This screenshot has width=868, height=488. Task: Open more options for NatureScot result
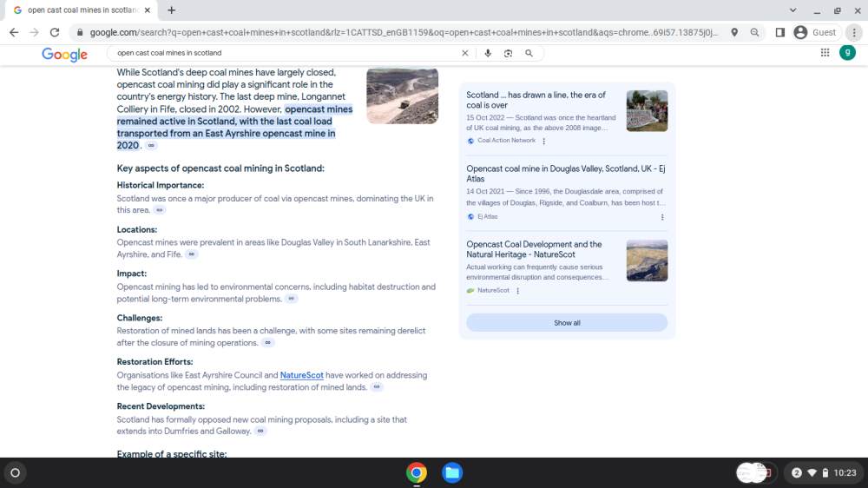pos(517,291)
